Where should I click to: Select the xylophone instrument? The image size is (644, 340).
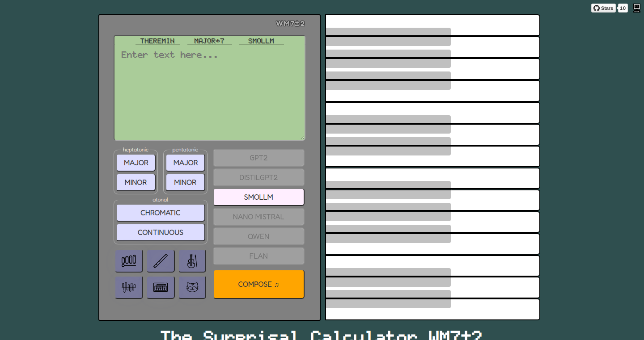tap(129, 261)
